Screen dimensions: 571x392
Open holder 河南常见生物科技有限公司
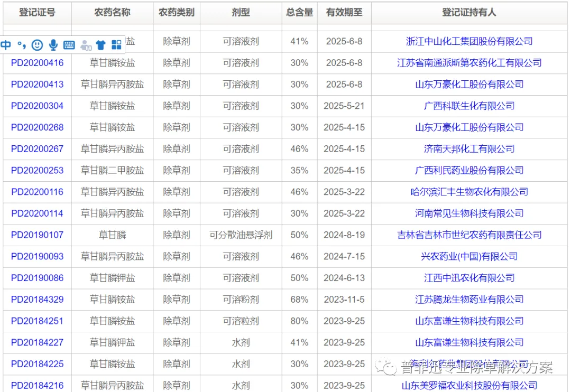(469, 213)
